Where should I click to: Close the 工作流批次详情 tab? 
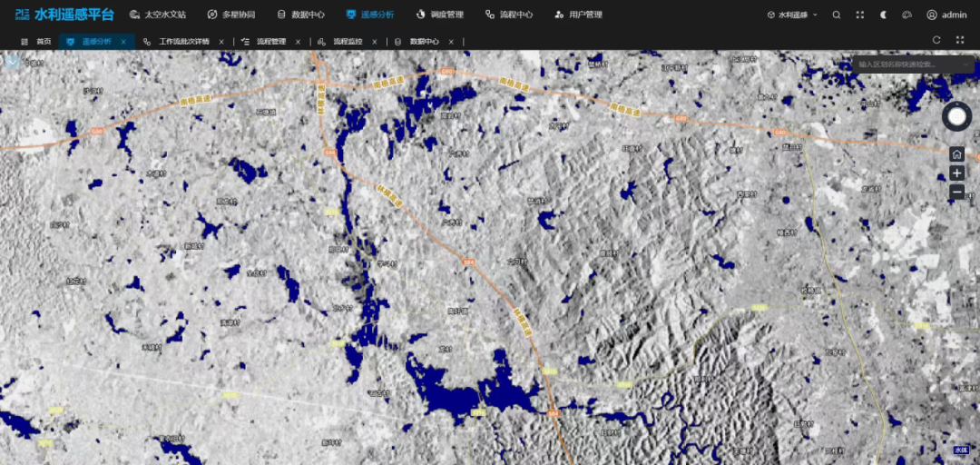221,42
